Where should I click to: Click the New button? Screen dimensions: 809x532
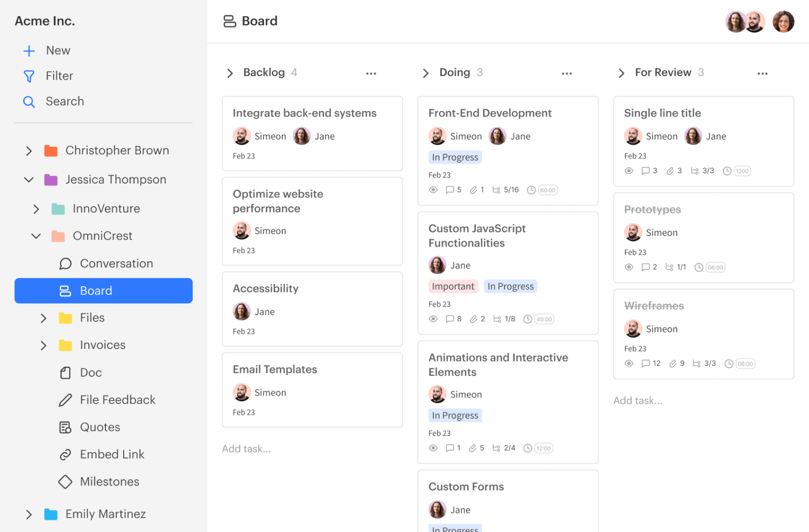click(x=58, y=50)
